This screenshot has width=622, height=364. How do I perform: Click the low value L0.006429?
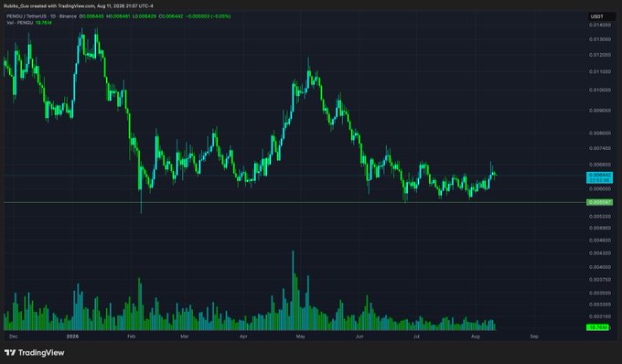(145, 16)
